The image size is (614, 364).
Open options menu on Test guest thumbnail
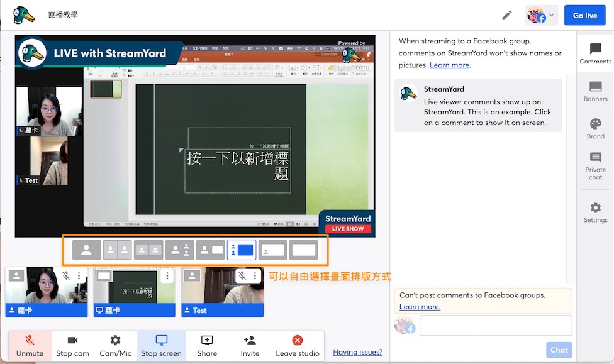pyautogui.click(x=255, y=275)
